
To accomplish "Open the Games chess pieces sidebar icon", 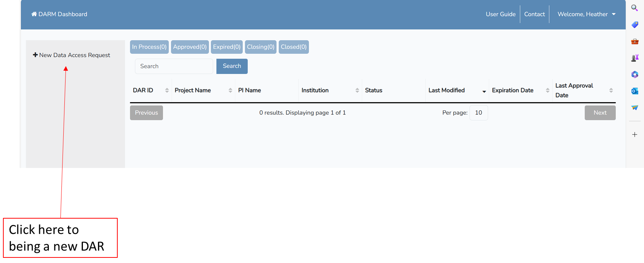I will tap(634, 58).
